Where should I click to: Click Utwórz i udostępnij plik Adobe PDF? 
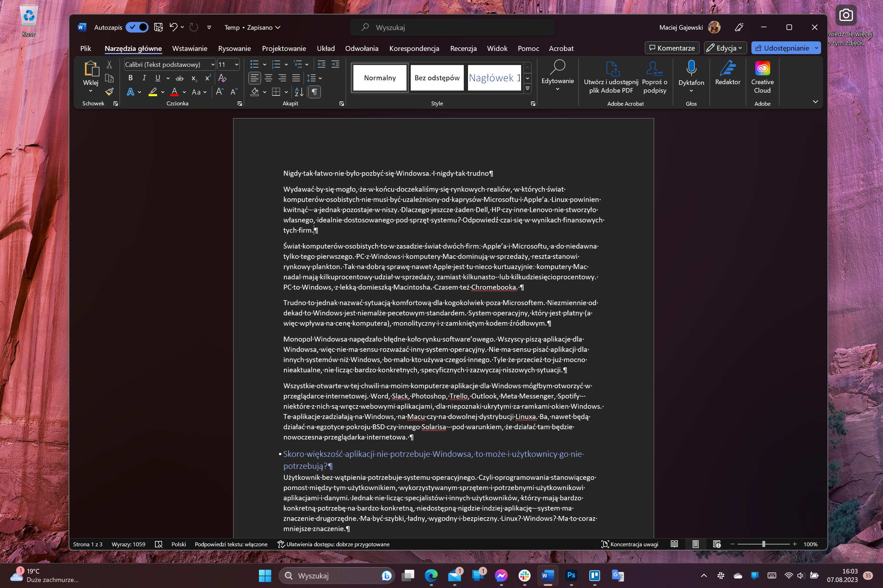tap(611, 77)
